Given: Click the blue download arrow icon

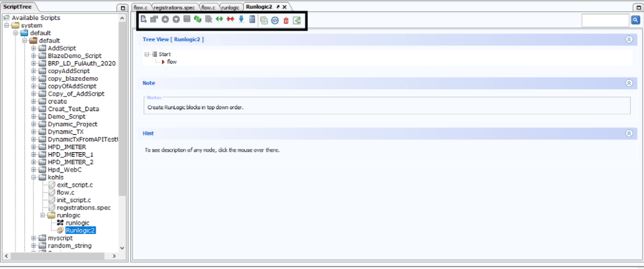Looking at the screenshot, I should (x=241, y=19).
